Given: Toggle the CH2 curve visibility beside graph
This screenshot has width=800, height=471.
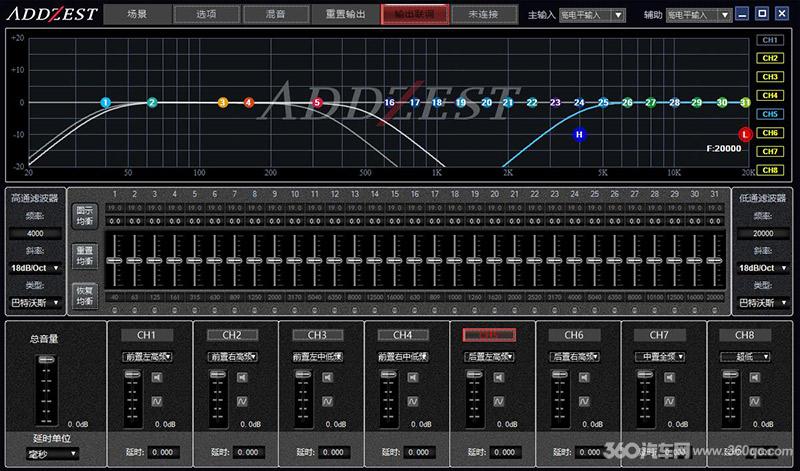Looking at the screenshot, I should pos(770,58).
